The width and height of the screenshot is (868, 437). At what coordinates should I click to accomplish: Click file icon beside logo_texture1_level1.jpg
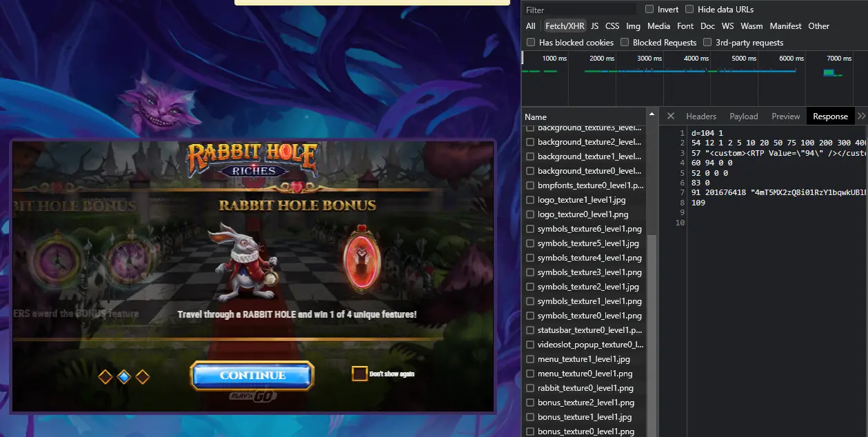click(x=529, y=200)
